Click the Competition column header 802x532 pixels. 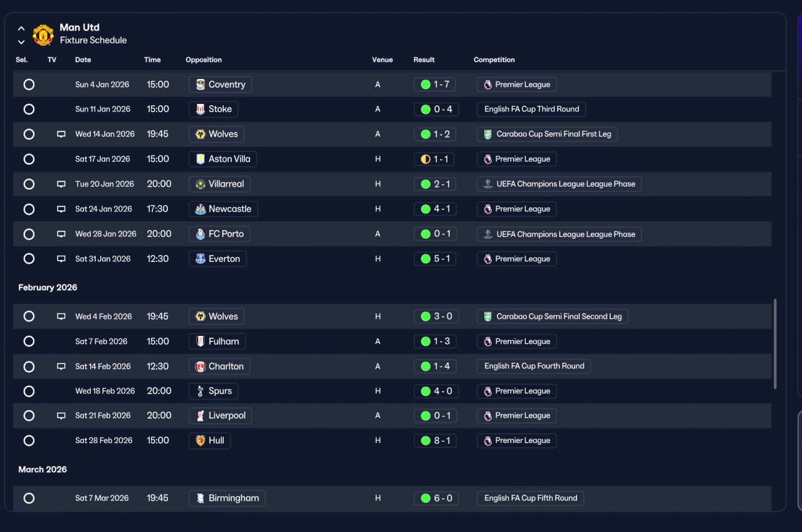pyautogui.click(x=494, y=60)
